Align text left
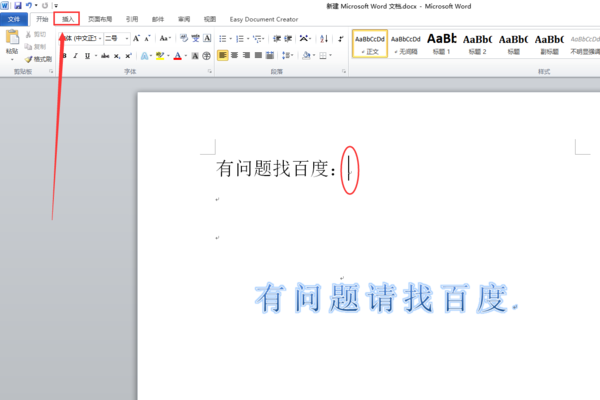 [x=222, y=56]
